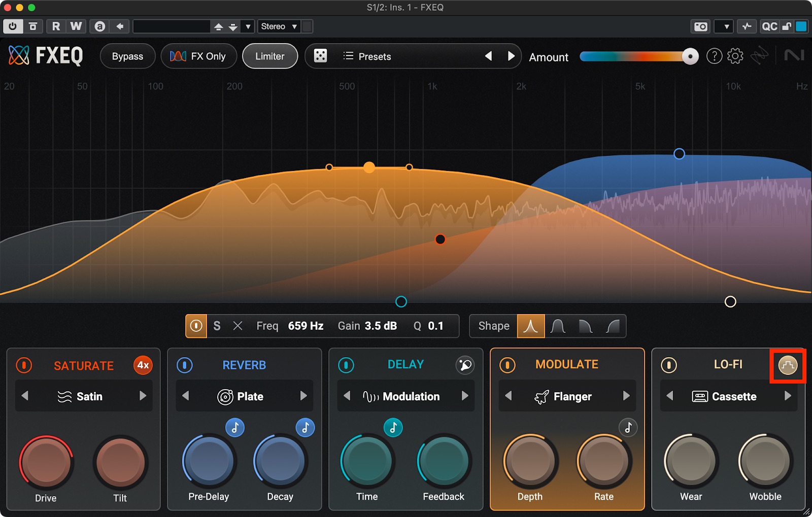Toggle the 4x oversampling badge
Image resolution: width=812 pixels, height=517 pixels.
(143, 365)
